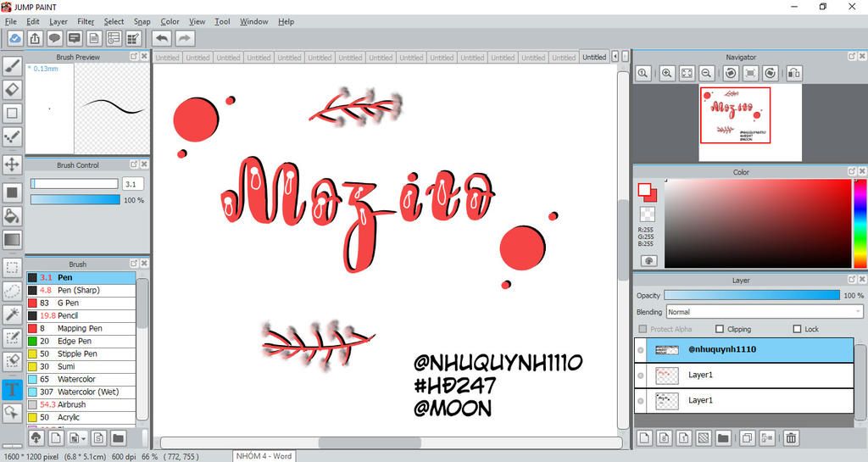Screen dimensions: 868x462
Task: Toggle Protect Alpha checkbox
Action: (643, 329)
